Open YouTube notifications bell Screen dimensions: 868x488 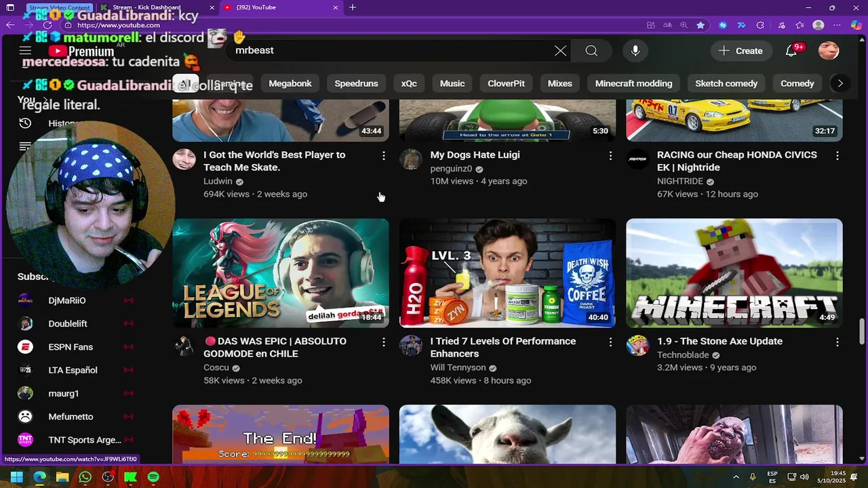click(791, 51)
